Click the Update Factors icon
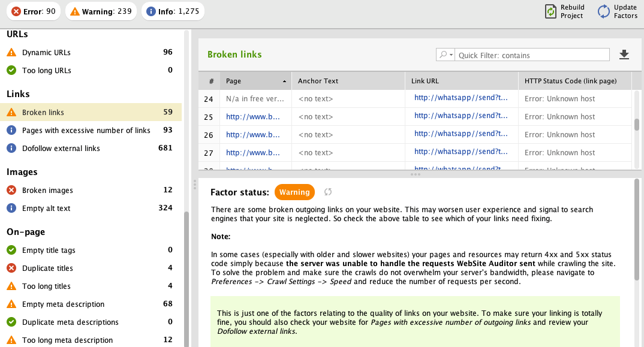Screen dimensions: 644x347 coord(604,11)
